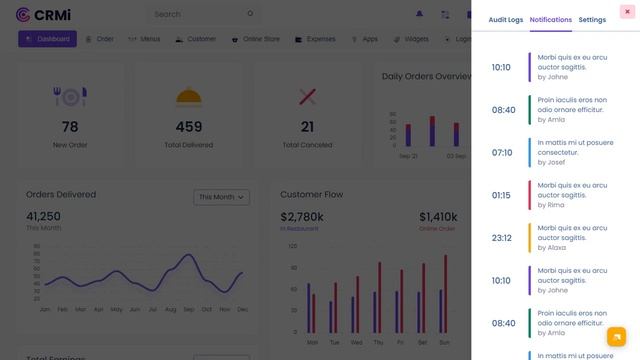The image size is (640, 360).
Task: Open the 23:12 notification by Alaxa
Action: pos(554,238)
